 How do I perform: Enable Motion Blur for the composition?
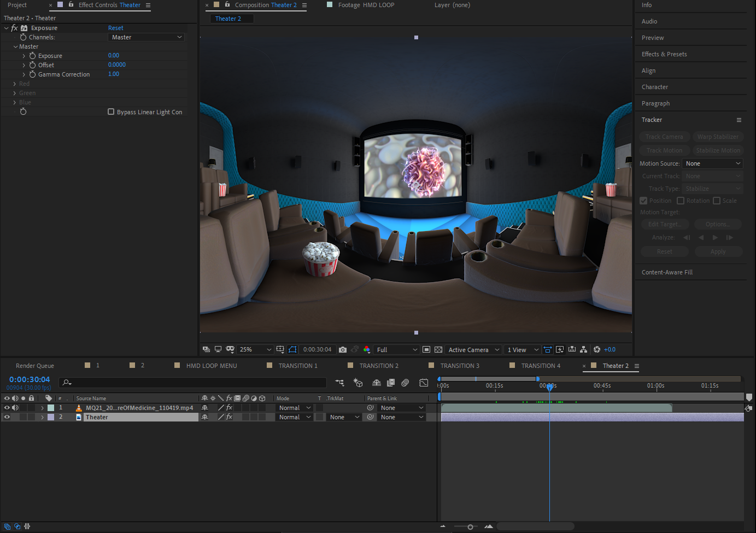pyautogui.click(x=405, y=383)
